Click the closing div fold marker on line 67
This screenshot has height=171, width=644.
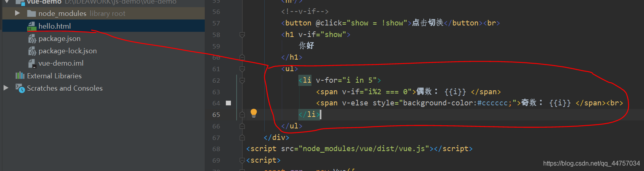(x=242, y=138)
